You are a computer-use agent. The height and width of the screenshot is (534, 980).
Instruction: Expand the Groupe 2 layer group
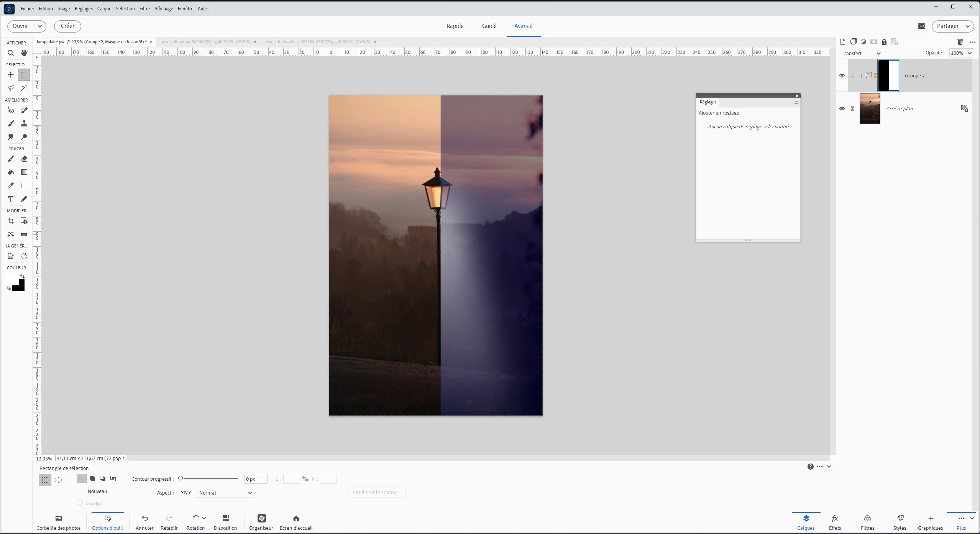coord(861,75)
